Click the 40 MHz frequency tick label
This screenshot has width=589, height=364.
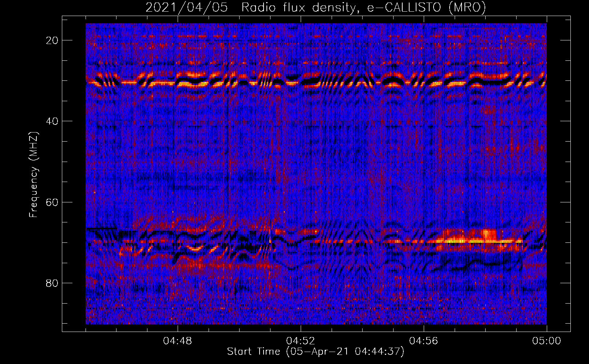(52, 121)
